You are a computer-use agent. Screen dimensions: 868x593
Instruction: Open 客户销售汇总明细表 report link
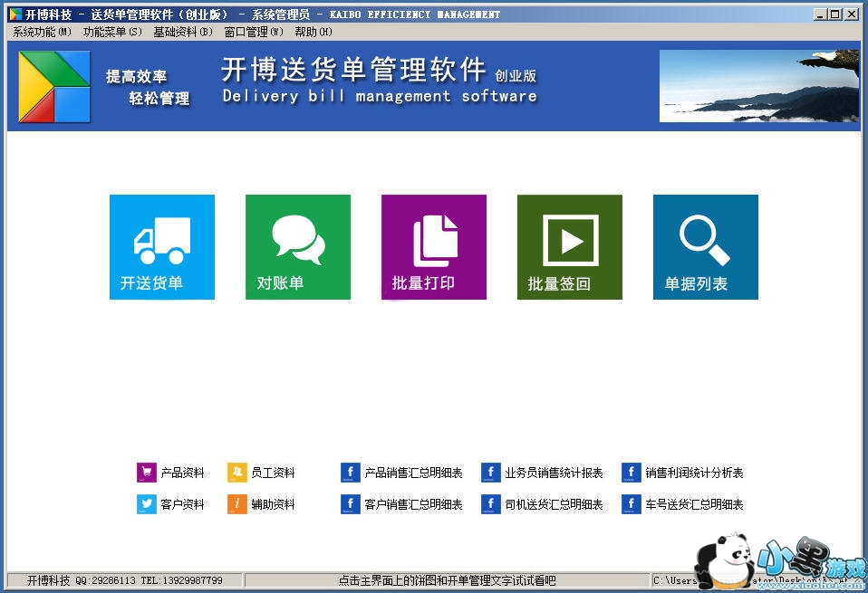(413, 504)
